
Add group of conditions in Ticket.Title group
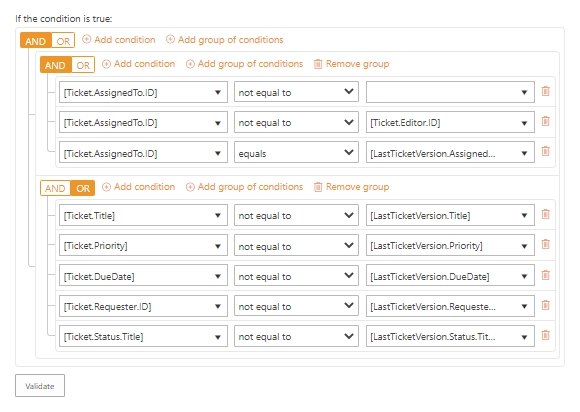tap(244, 187)
